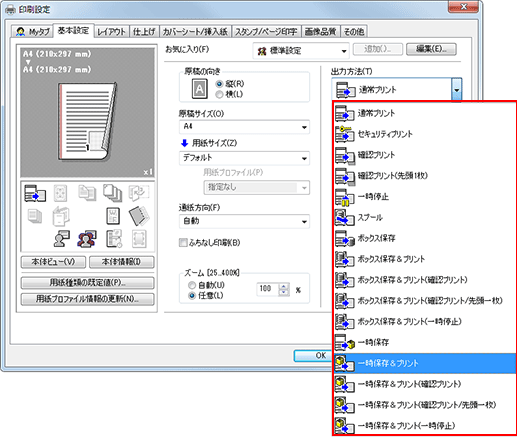517x437 pixels.
Task: Click the 用紙プロファイル情報の更新(N)... button
Action: 88,299
